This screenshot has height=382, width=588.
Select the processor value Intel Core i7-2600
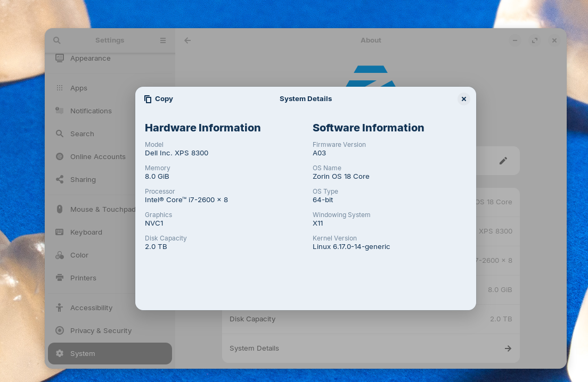186,200
